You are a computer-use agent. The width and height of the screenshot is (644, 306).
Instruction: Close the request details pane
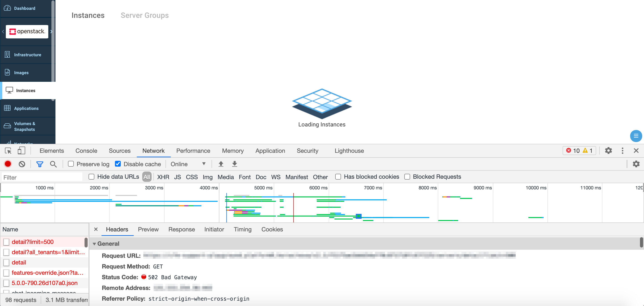tap(96, 229)
